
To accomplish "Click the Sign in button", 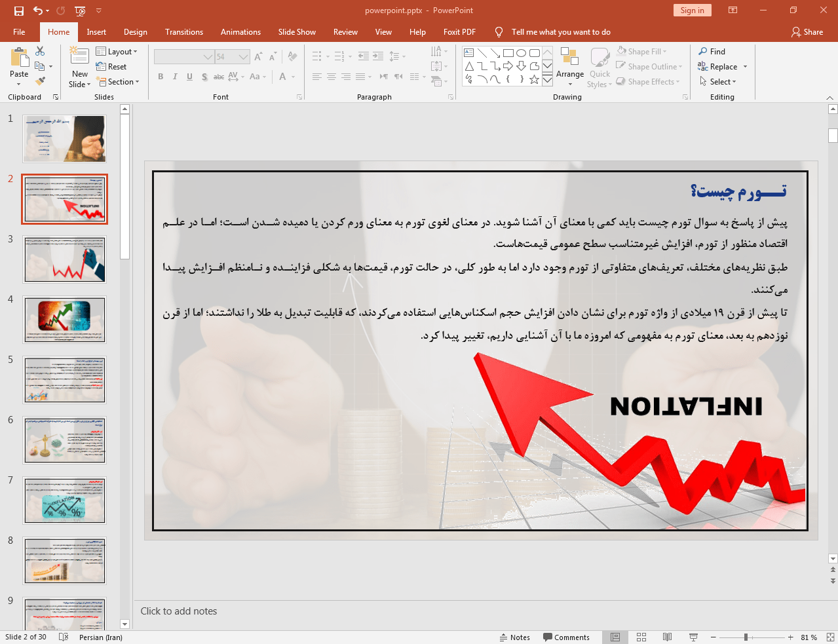I will [x=692, y=10].
